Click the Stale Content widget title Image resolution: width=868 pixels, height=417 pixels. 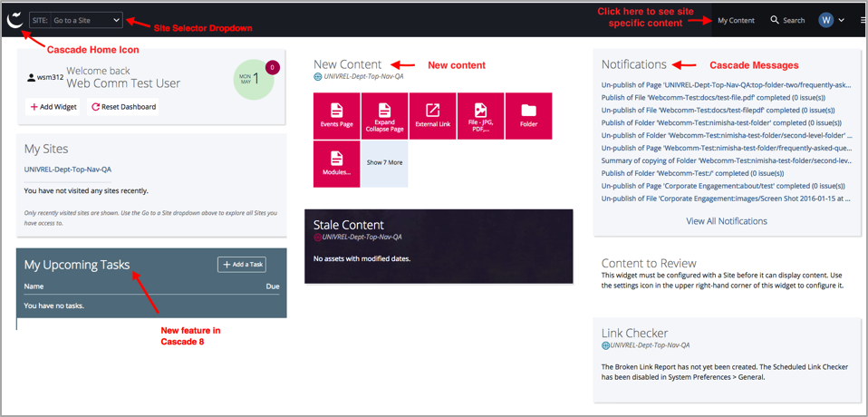(349, 225)
